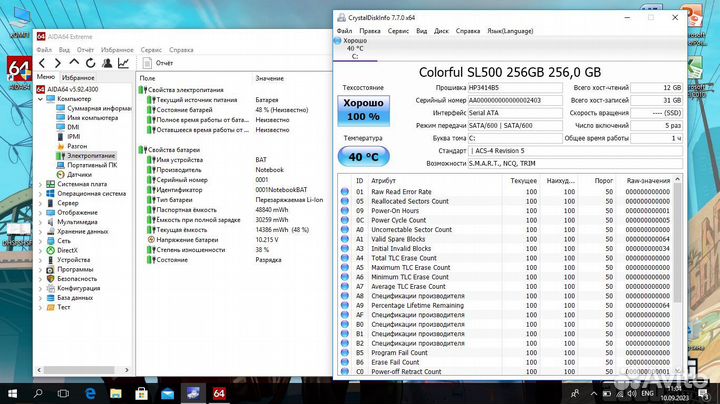Open the Windows Start menu
This screenshot has width=720, height=404.
click(12, 393)
